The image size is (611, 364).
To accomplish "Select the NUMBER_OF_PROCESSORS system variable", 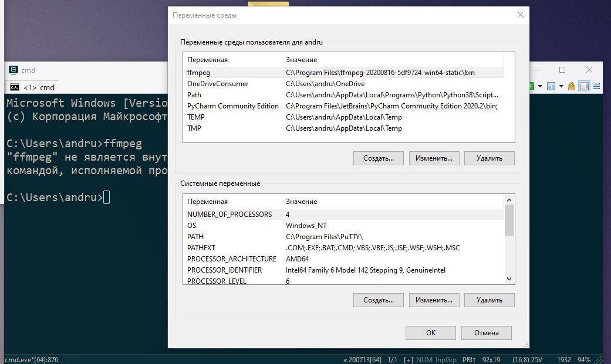I will pos(344,214).
